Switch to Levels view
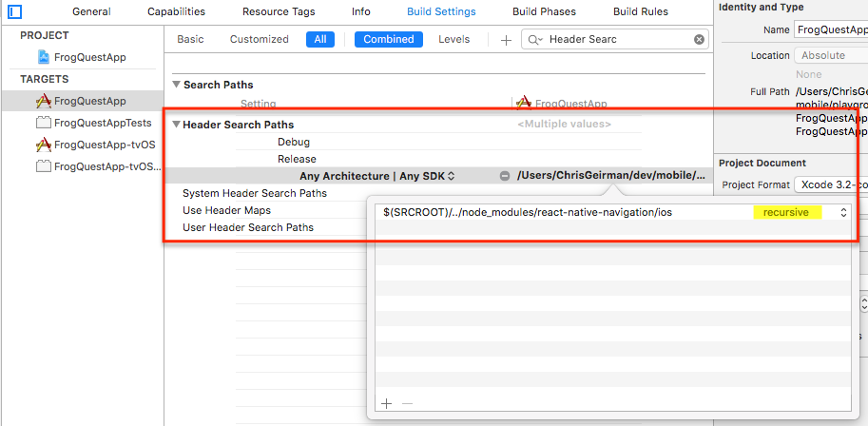 pyautogui.click(x=453, y=39)
